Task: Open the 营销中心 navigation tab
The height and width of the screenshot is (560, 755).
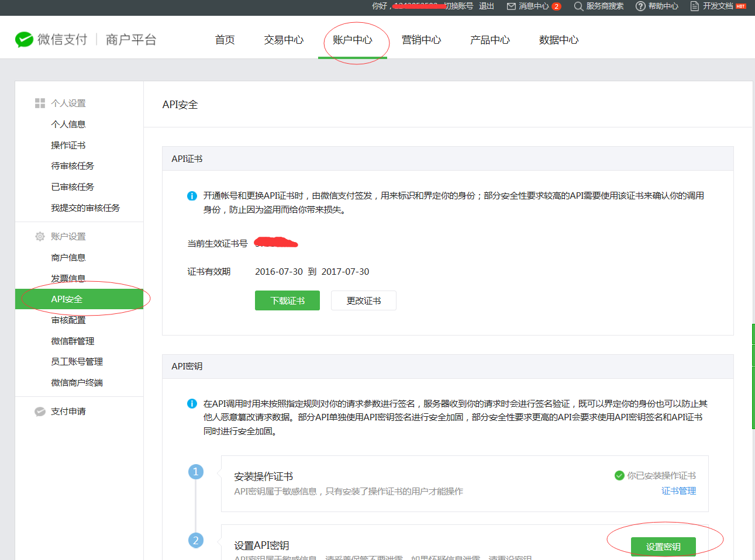Action: click(x=421, y=40)
